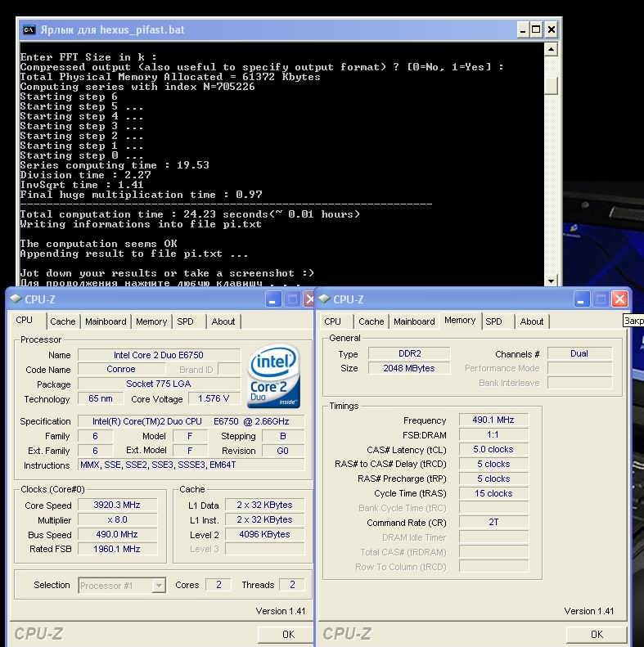The width and height of the screenshot is (644, 647).
Task: Open the Memory tab in left CPU-Z
Action: point(151,321)
